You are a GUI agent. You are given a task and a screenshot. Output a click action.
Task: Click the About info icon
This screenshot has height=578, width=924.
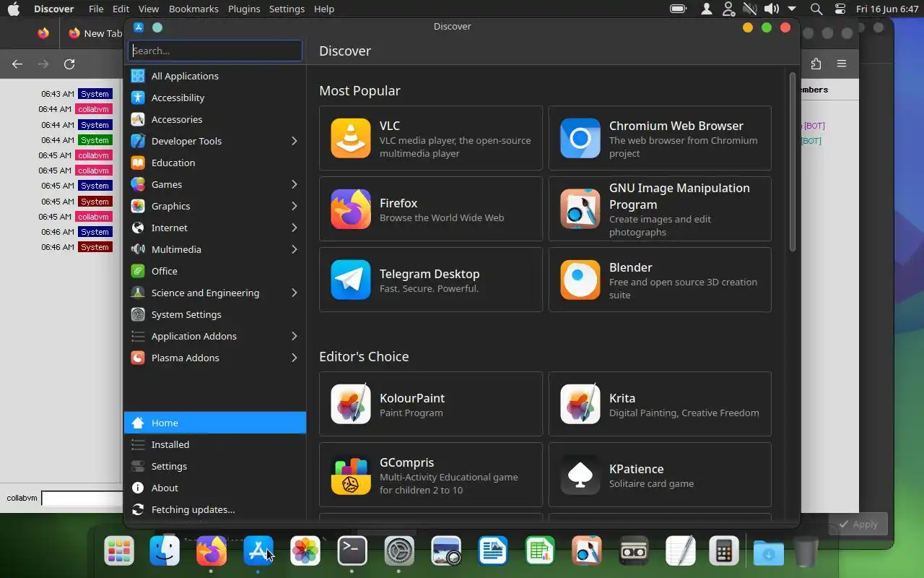138,488
